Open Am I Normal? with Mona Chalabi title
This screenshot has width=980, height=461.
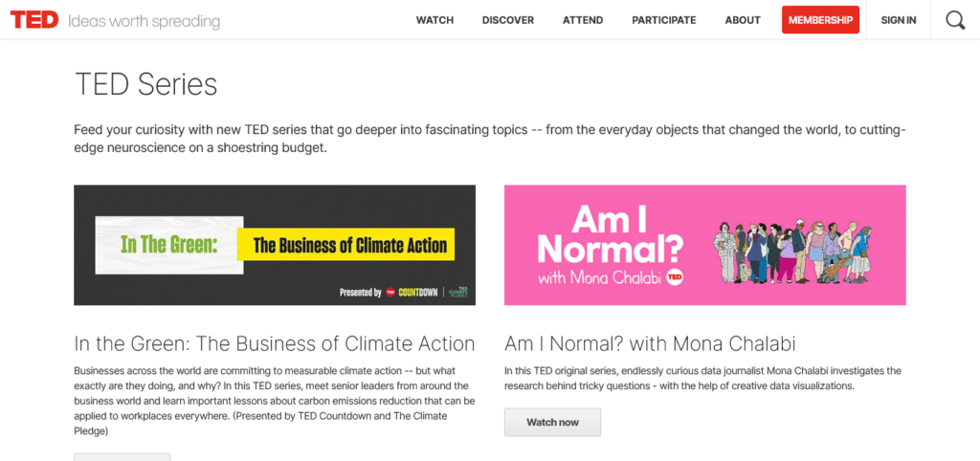pyautogui.click(x=650, y=343)
